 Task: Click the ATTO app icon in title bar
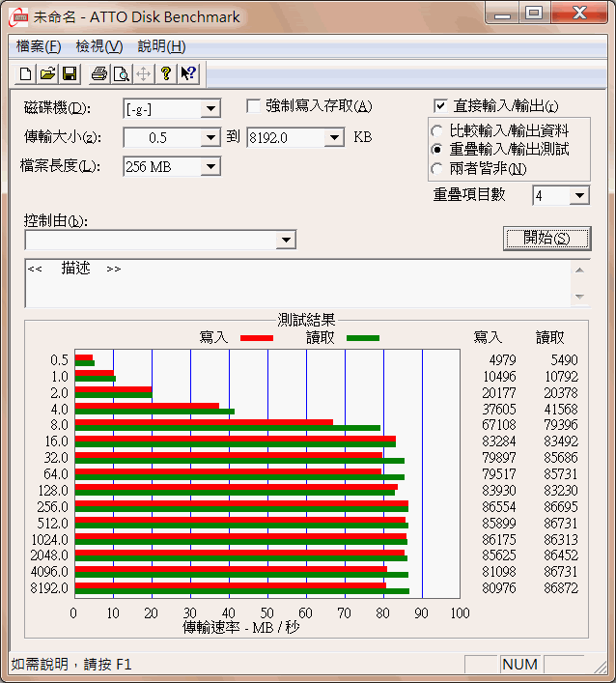[18, 16]
